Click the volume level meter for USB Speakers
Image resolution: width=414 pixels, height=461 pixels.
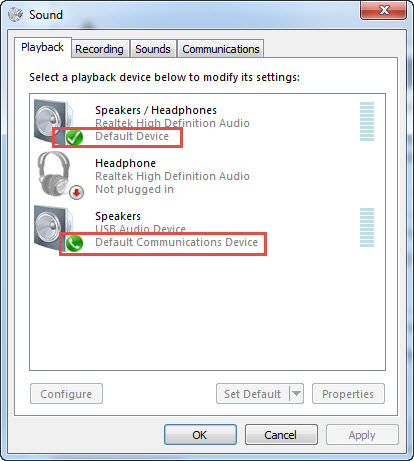(x=367, y=228)
